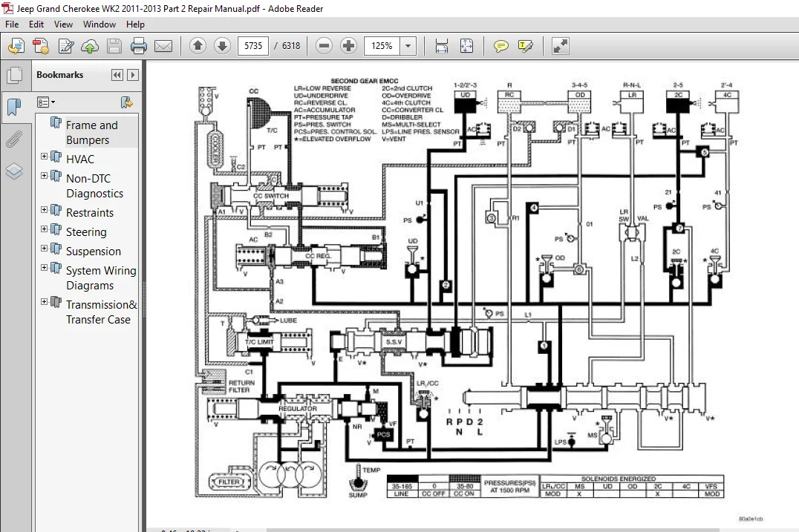Image resolution: width=799 pixels, height=532 pixels.
Task: Open the File menu
Action: tap(12, 24)
